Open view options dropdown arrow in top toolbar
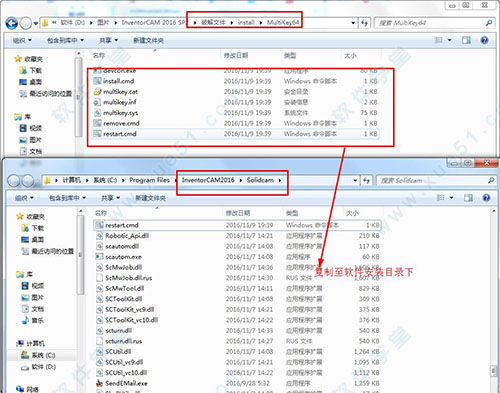The width and height of the screenshot is (500, 393). click(450, 40)
